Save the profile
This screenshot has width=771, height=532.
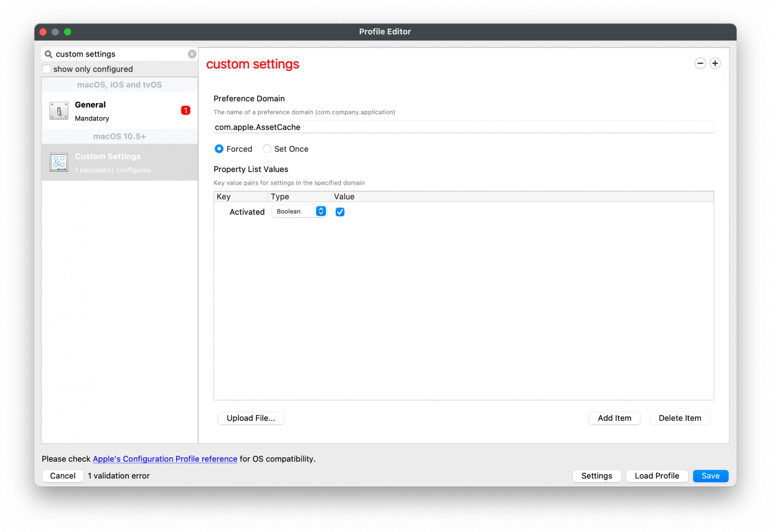(x=710, y=476)
